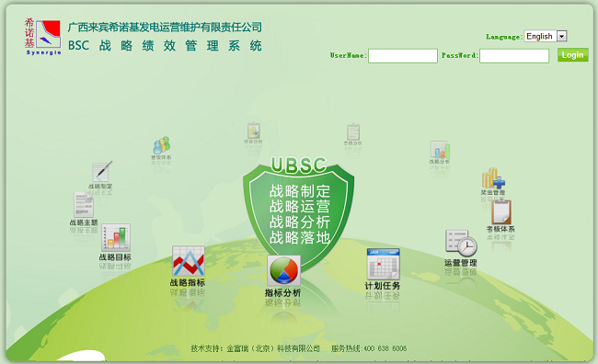The width and height of the screenshot is (598, 364).
Task: Open the 战略主题 document icon
Action: (x=84, y=205)
